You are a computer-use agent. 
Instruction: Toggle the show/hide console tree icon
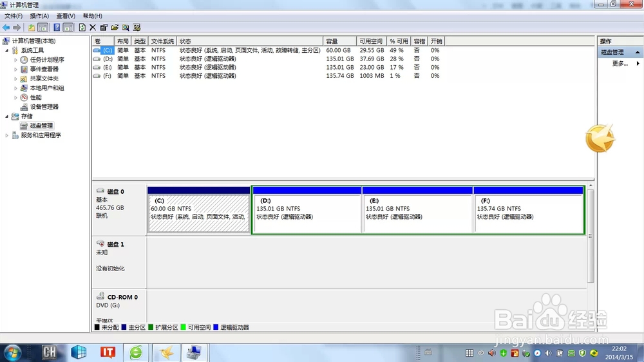click(43, 28)
